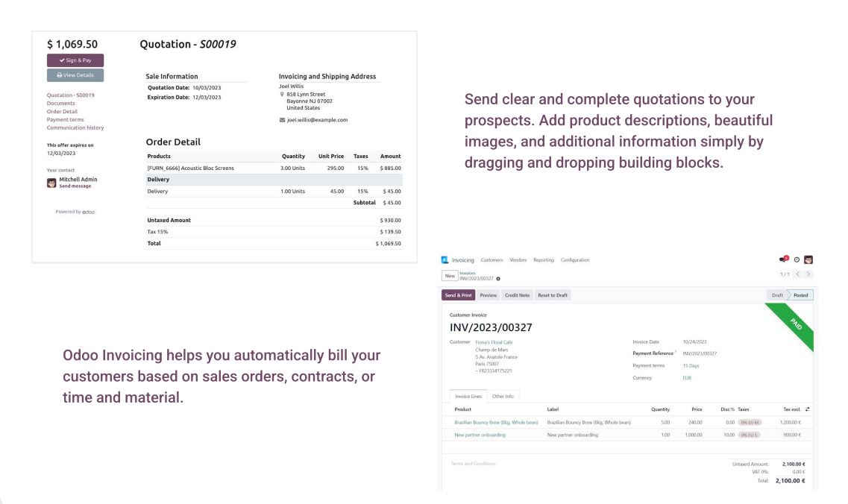The height and width of the screenshot is (504, 848).
Task: Open the Vendors menu
Action: coord(518,260)
